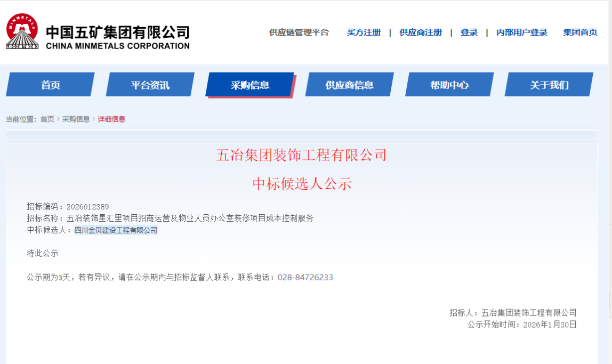Click the 中国五矿集团有限公司 title text
612x364 pixels.
118,32
